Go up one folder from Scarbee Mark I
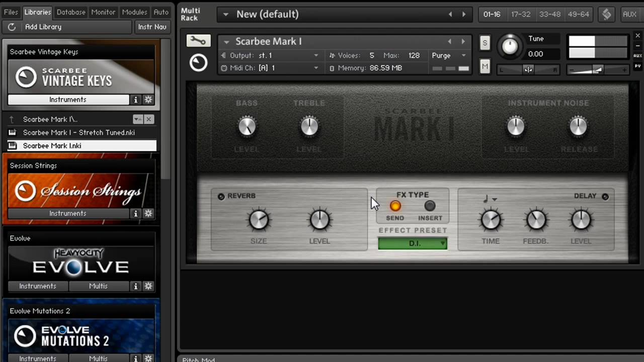 [x=12, y=119]
